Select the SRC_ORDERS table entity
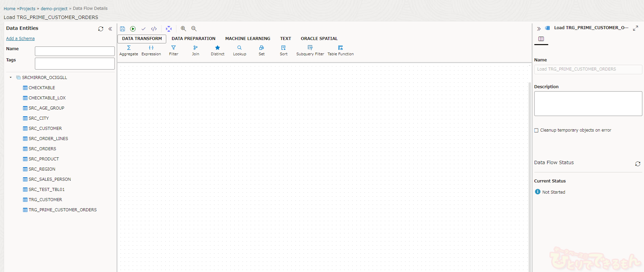Screen dimensions: 644x272 42,149
